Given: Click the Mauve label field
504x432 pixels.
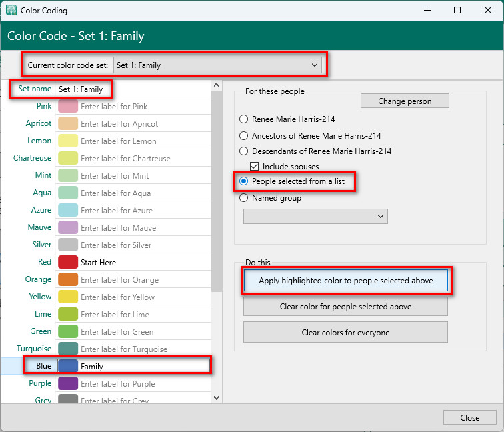Looking at the screenshot, I should (x=145, y=228).
